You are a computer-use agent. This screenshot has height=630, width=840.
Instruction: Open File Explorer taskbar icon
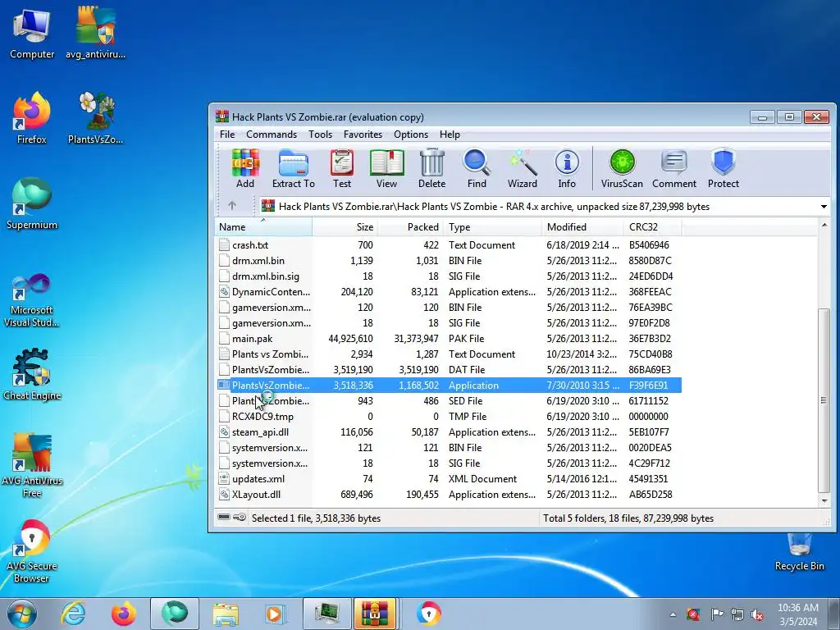pyautogui.click(x=226, y=614)
